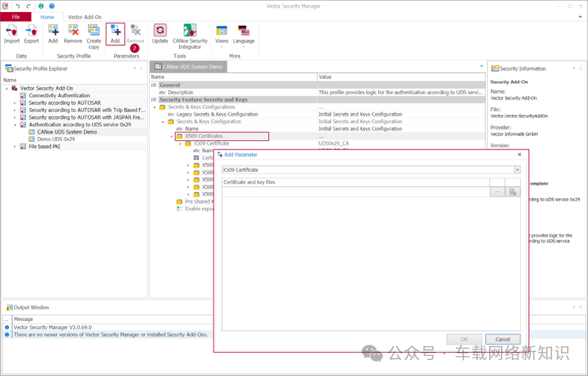Open the X509 Certificate combo box dropdown

(517, 170)
